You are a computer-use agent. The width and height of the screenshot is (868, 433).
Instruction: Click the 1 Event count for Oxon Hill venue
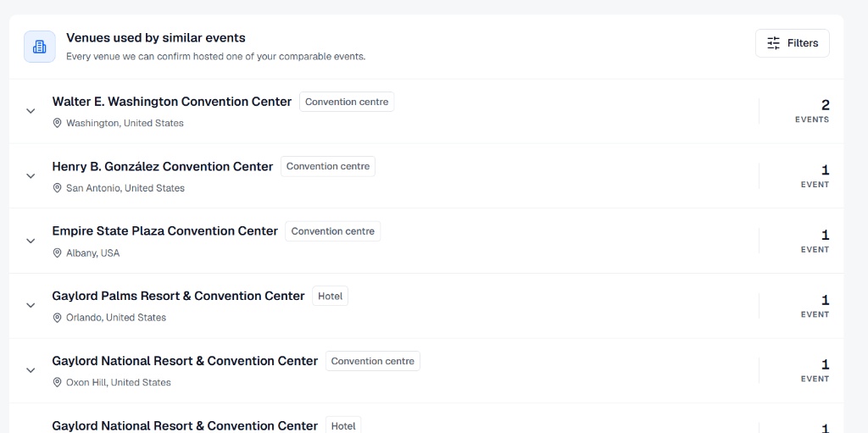(815, 370)
